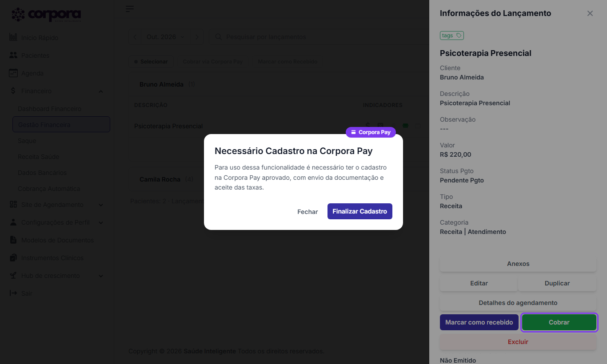This screenshot has width=607, height=364.
Task: Click the tags label icon
Action: click(459, 36)
